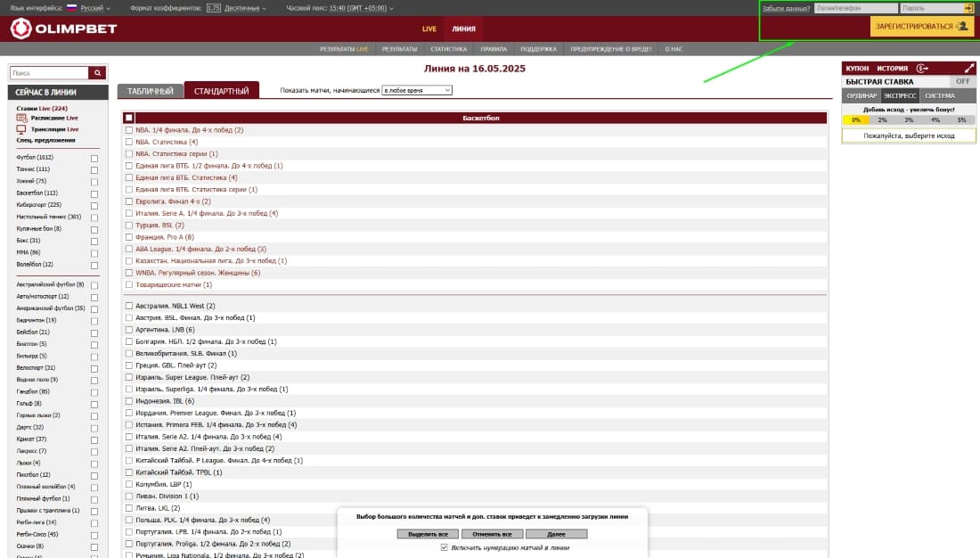Click Хоккей (75) sport label

point(31,181)
